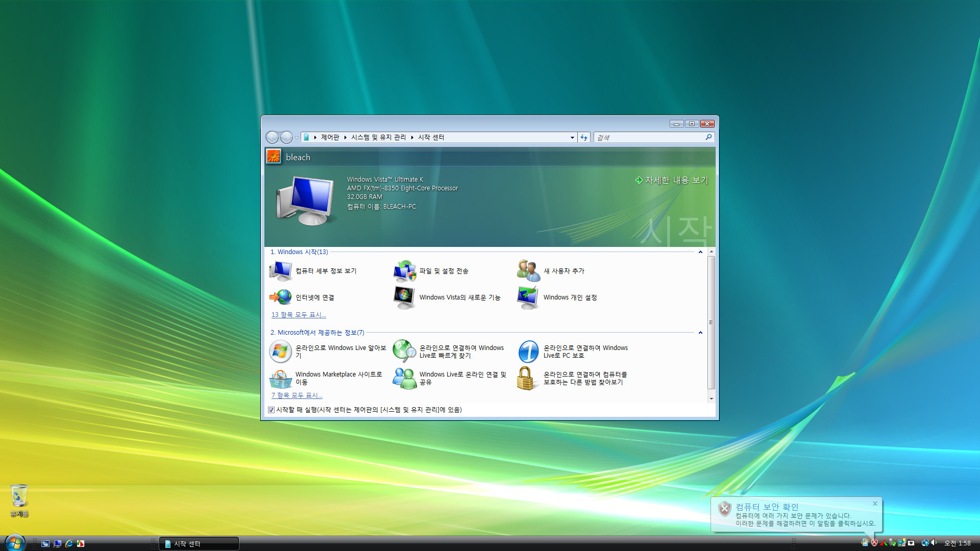Viewport: 980px width, 551px height.
Task: Click the bleach user name text
Action: 298,157
